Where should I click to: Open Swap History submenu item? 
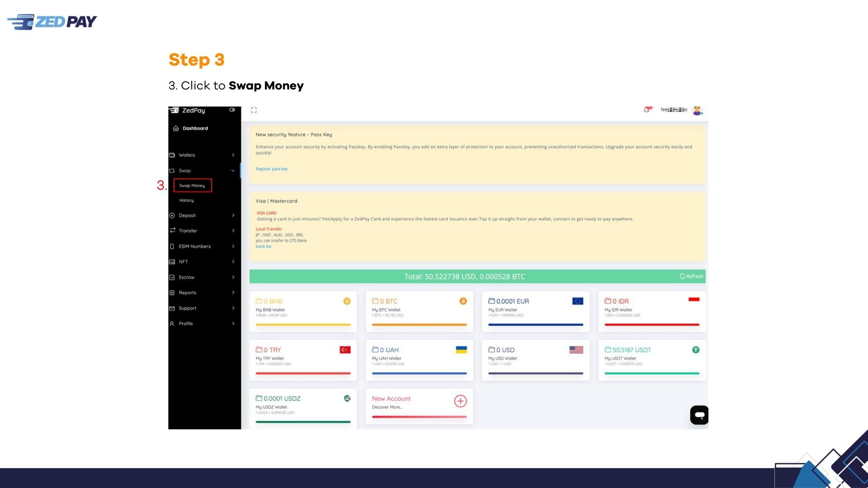186,201
